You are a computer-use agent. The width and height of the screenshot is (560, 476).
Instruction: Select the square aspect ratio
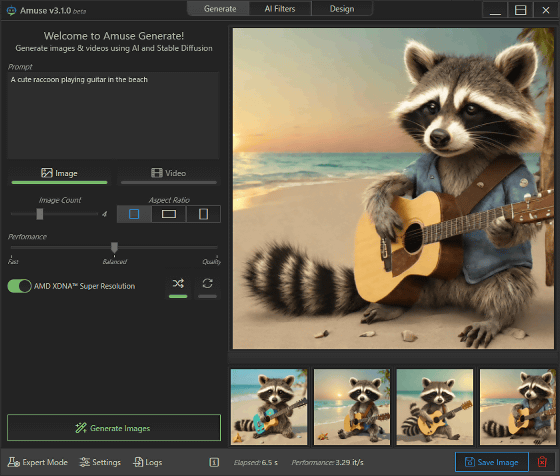coord(134,214)
